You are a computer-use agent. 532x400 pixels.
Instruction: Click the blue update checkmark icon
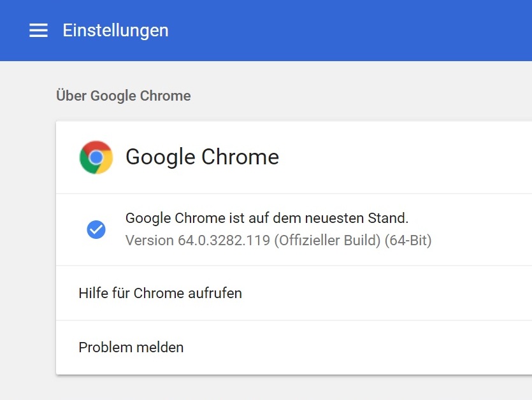point(96,229)
